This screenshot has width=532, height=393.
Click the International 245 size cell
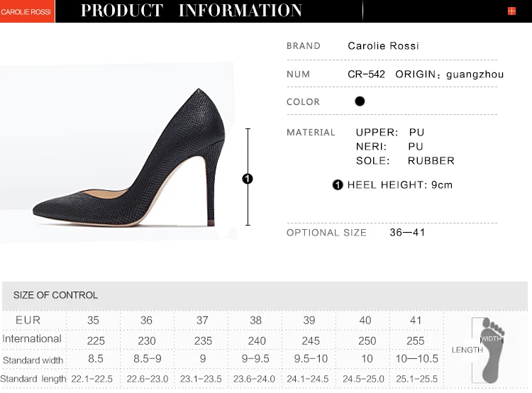[311, 341]
